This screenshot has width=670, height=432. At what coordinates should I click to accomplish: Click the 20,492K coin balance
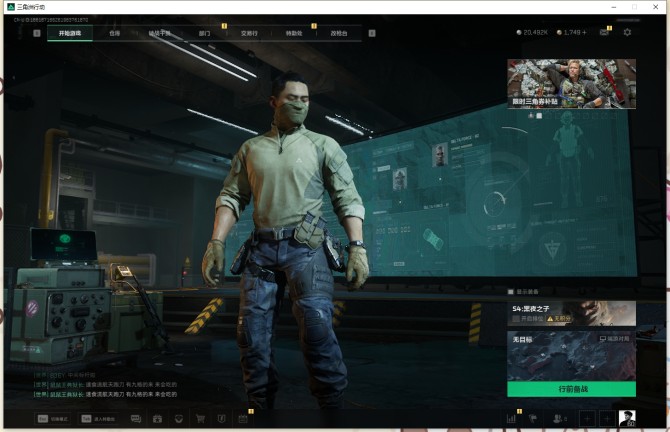[532, 32]
